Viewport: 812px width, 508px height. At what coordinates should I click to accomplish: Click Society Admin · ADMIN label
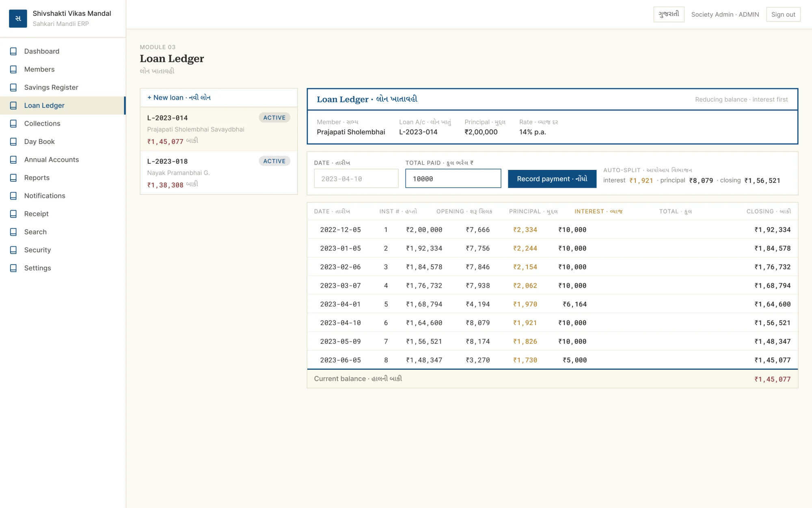point(725,14)
